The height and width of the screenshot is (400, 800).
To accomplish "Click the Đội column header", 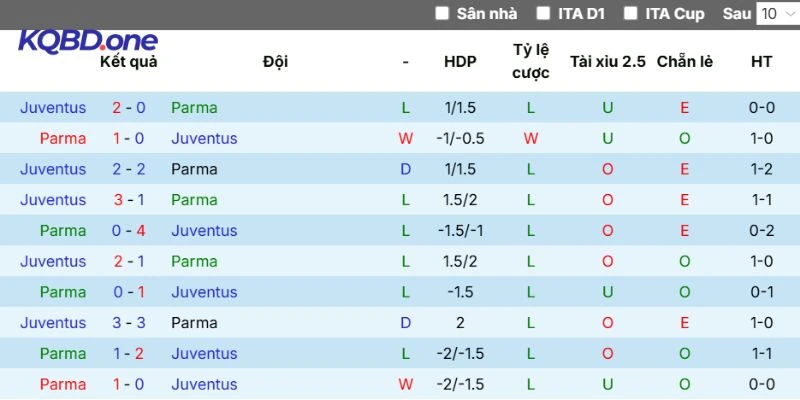I will point(275,62).
